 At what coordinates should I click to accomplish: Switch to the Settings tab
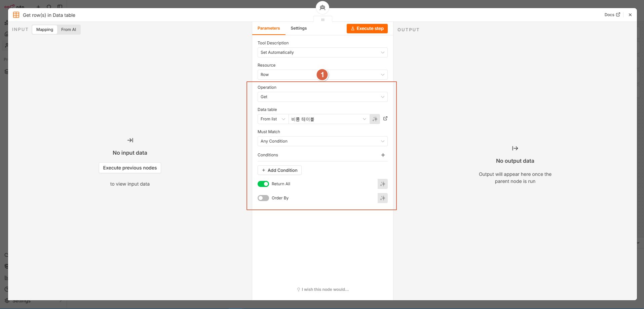coord(299,28)
